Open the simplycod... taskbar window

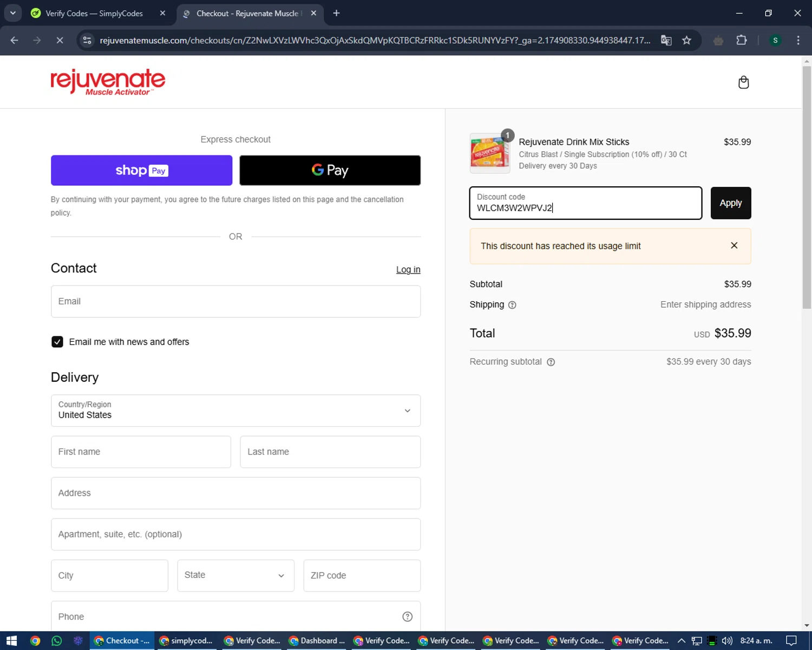point(186,641)
